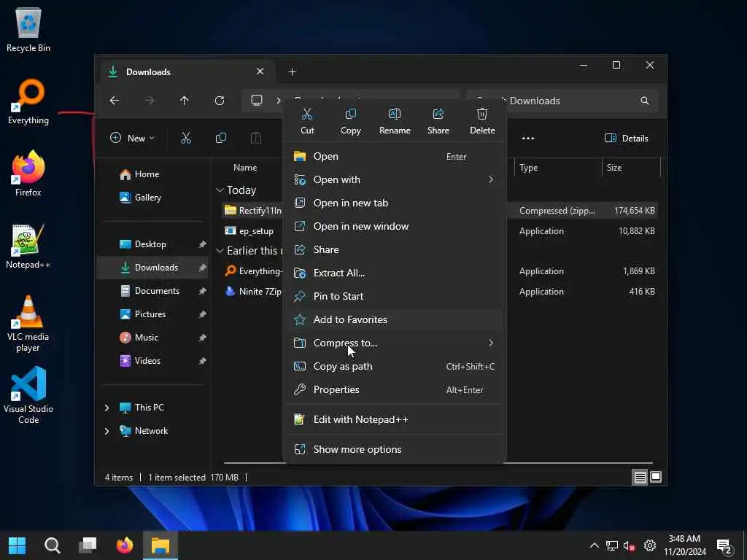747x560 pixels.
Task: Select Pin to Start
Action: (x=395, y=296)
